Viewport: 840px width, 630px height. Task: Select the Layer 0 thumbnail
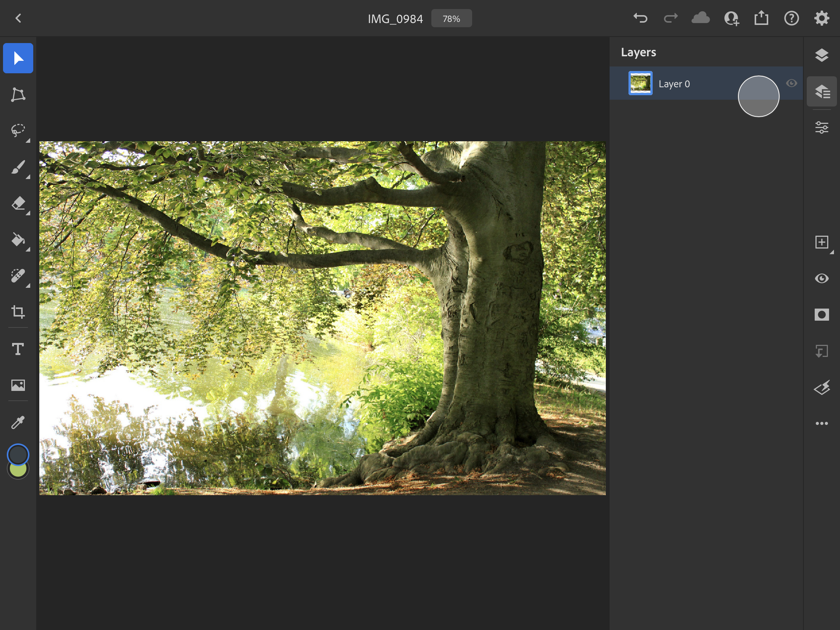coord(640,83)
